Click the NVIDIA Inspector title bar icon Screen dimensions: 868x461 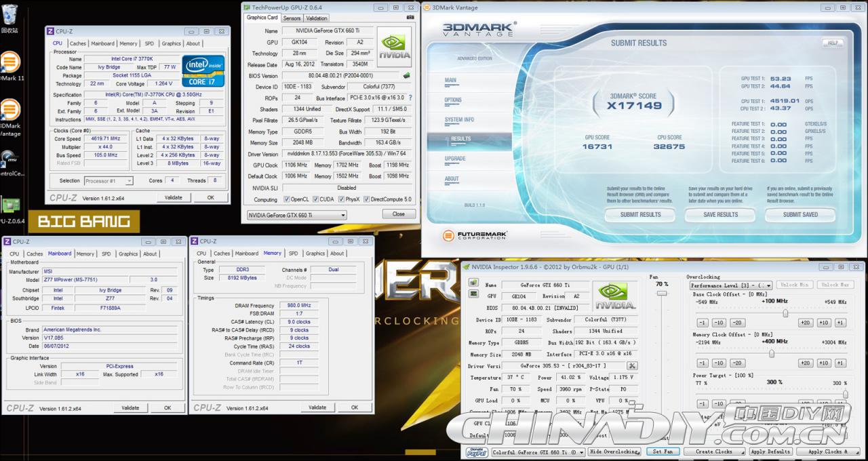466,267
